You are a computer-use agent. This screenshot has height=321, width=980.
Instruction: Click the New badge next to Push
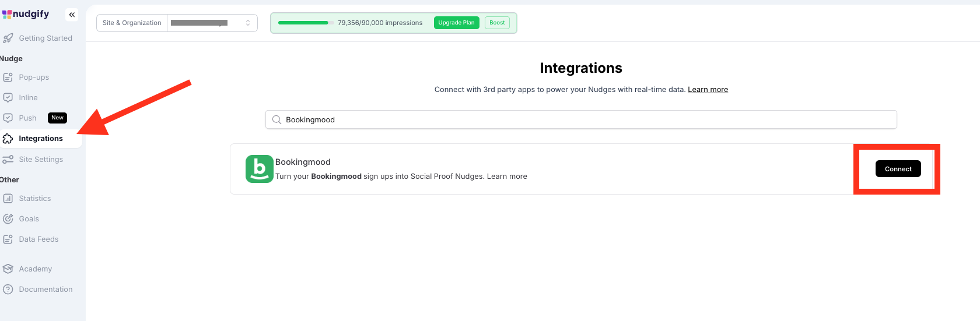(57, 118)
